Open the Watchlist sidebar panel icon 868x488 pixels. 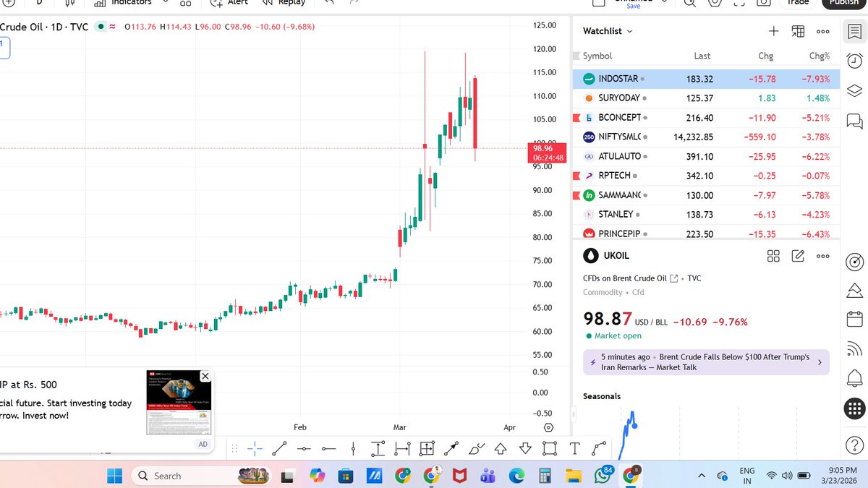point(854,31)
